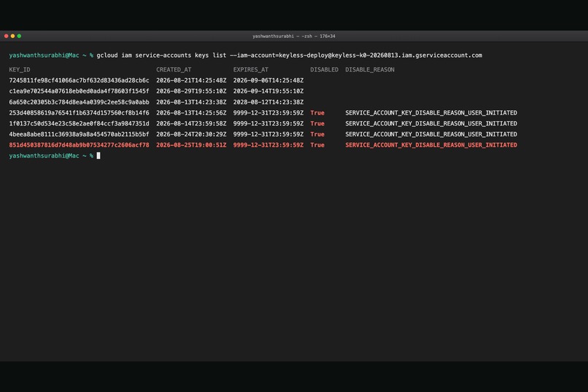
Task: Click USER_INITIATED disable reason in 4beea8ab row
Action: [x=431, y=134]
